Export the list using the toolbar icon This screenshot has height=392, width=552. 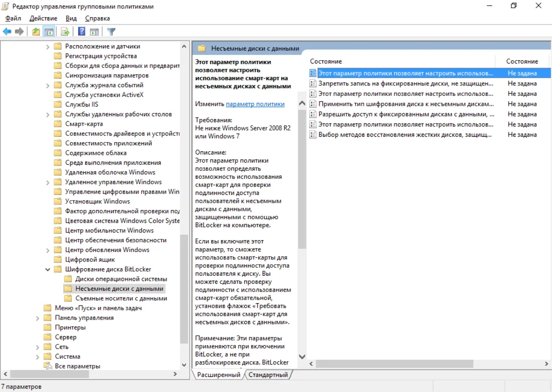(x=65, y=32)
